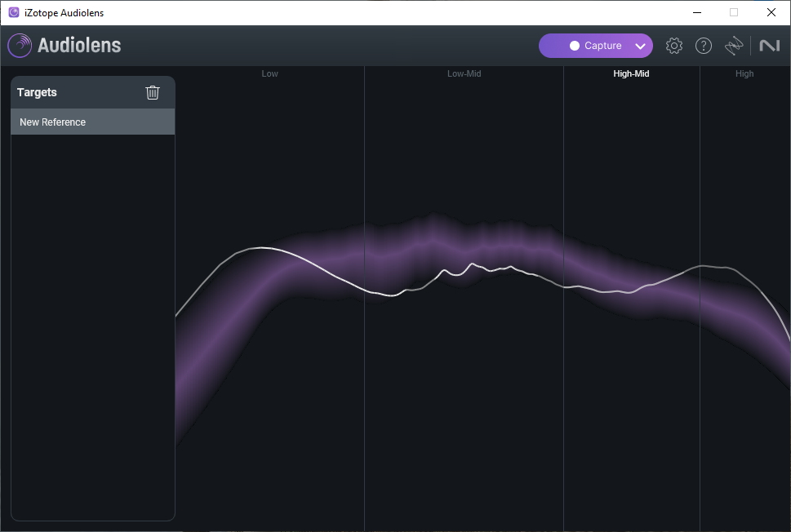The width and height of the screenshot is (791, 532).
Task: Click the Audiolens title text
Action: coord(79,46)
